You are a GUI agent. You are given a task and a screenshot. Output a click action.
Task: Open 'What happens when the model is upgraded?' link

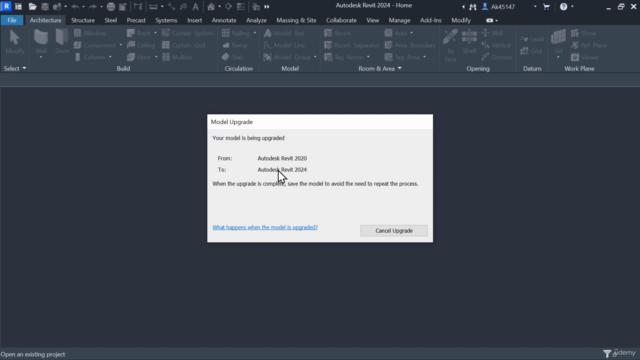click(265, 227)
